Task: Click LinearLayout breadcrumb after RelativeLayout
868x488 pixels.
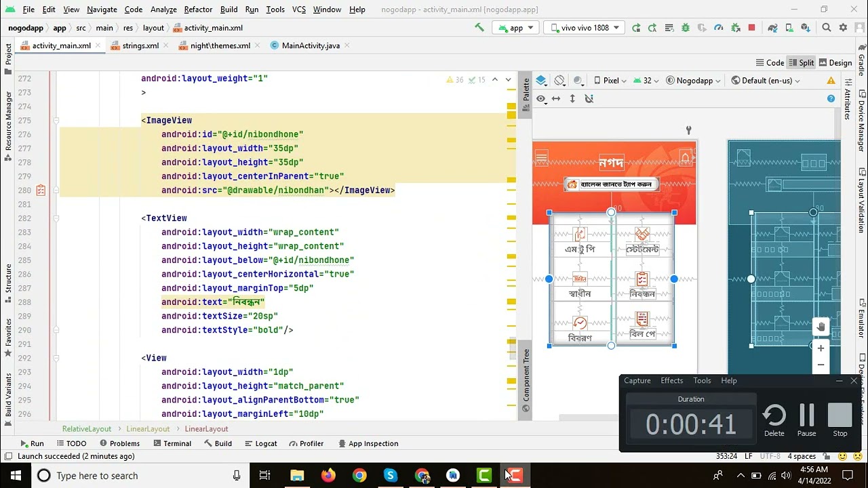Action: 148,428
